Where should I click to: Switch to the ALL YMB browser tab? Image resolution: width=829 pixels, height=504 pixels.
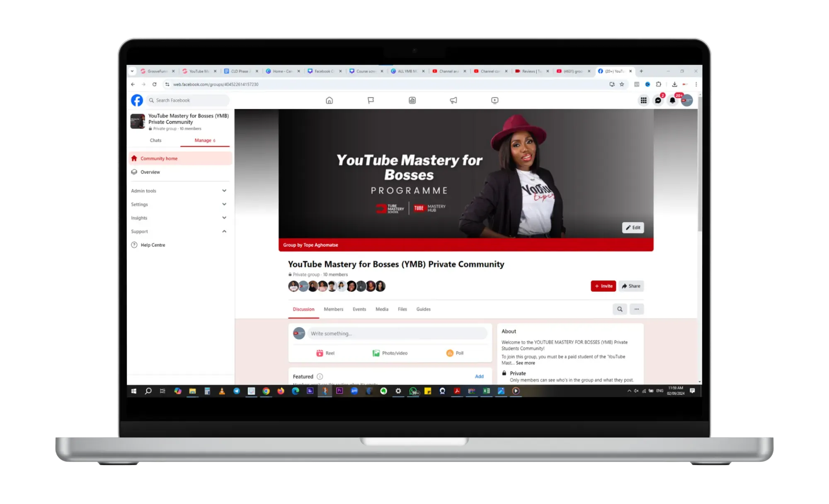(407, 71)
